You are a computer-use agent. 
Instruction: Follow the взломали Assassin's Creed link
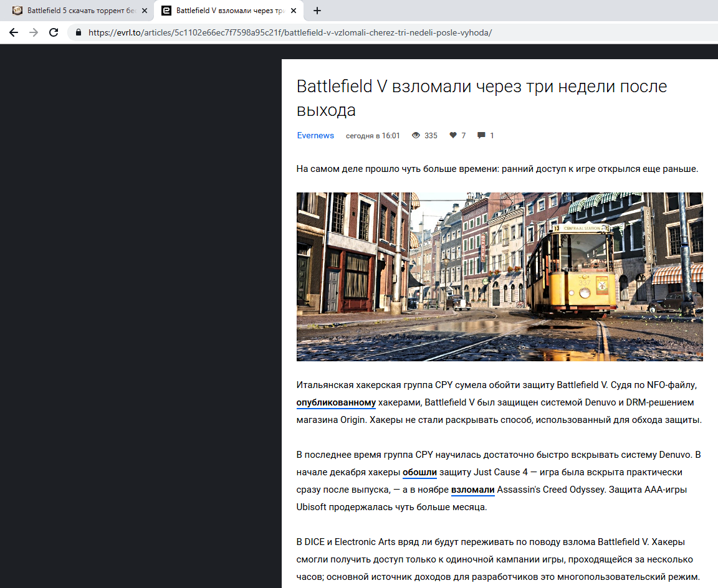click(472, 490)
